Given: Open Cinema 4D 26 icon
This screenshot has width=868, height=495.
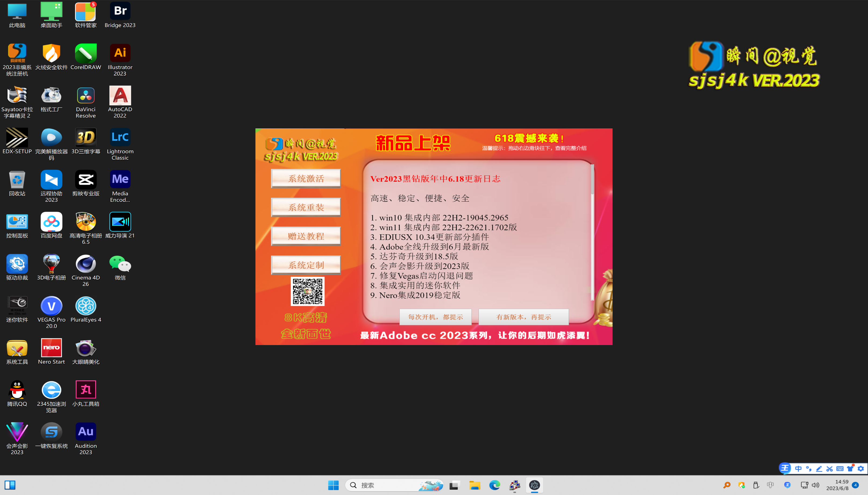Looking at the screenshot, I should click(86, 270).
